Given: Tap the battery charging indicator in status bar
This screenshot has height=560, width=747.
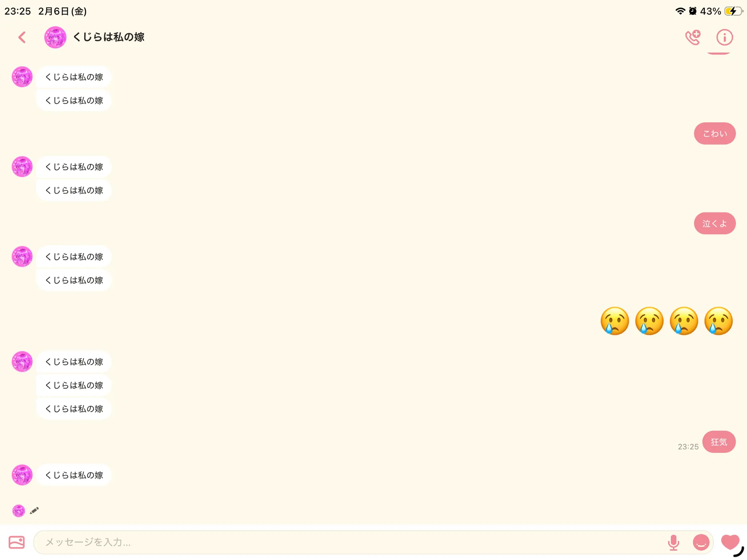Looking at the screenshot, I should coord(733,11).
